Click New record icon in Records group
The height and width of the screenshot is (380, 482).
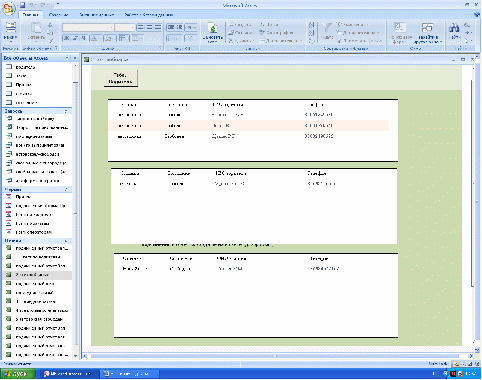(x=239, y=25)
